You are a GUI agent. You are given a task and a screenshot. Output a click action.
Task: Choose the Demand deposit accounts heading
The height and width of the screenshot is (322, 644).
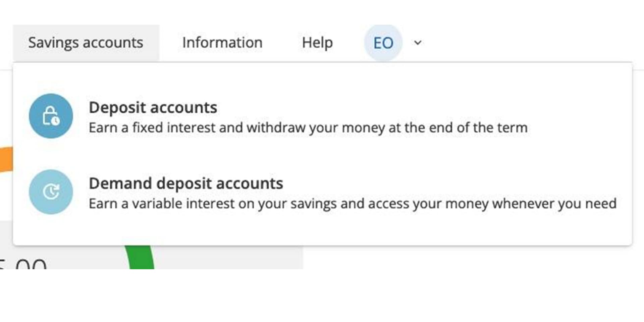[186, 183]
